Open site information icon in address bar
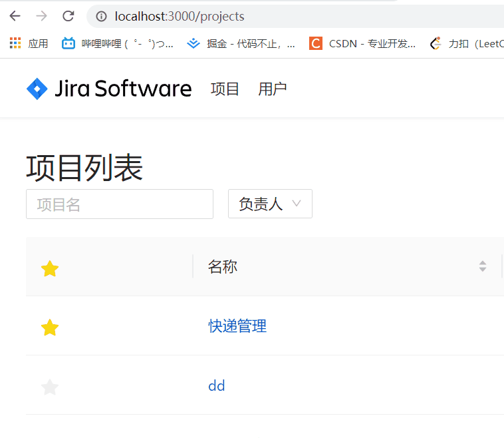The height and width of the screenshot is (438, 504). [101, 16]
